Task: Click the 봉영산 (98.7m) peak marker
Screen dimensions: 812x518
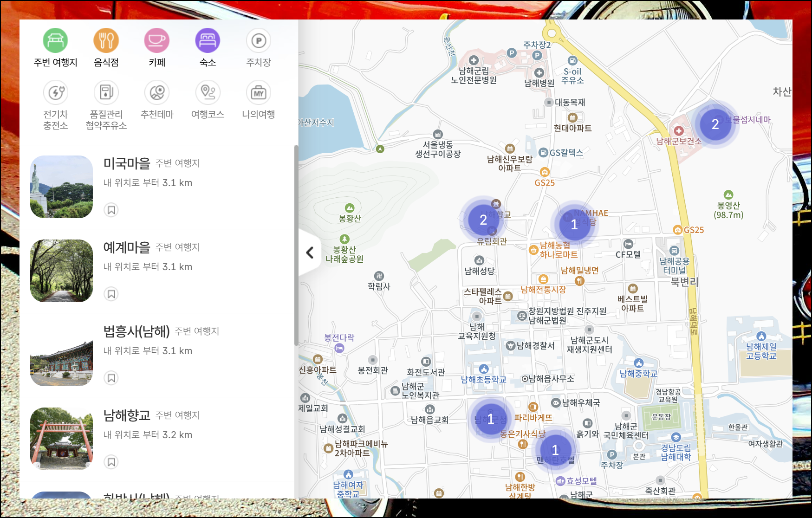Action: pyautogui.click(x=728, y=194)
